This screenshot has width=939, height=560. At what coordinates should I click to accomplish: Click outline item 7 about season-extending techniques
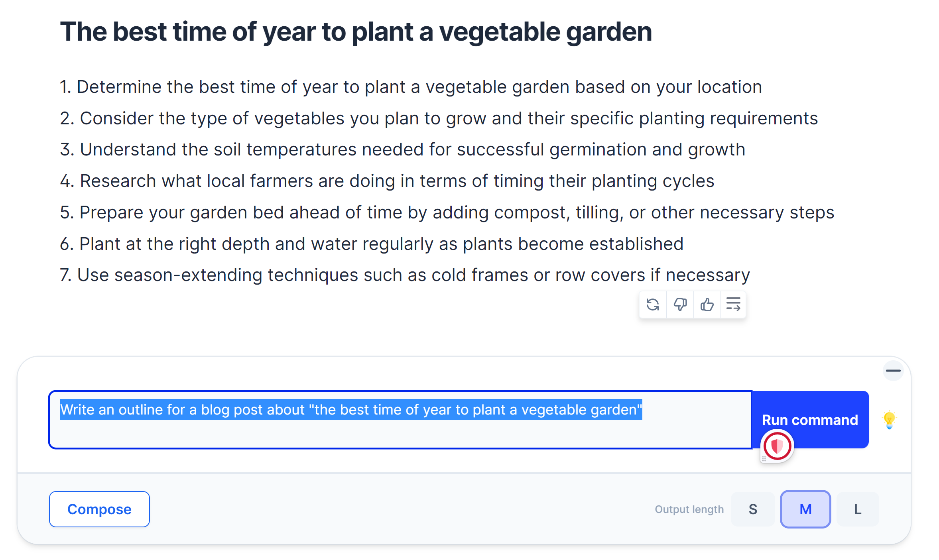pos(405,275)
